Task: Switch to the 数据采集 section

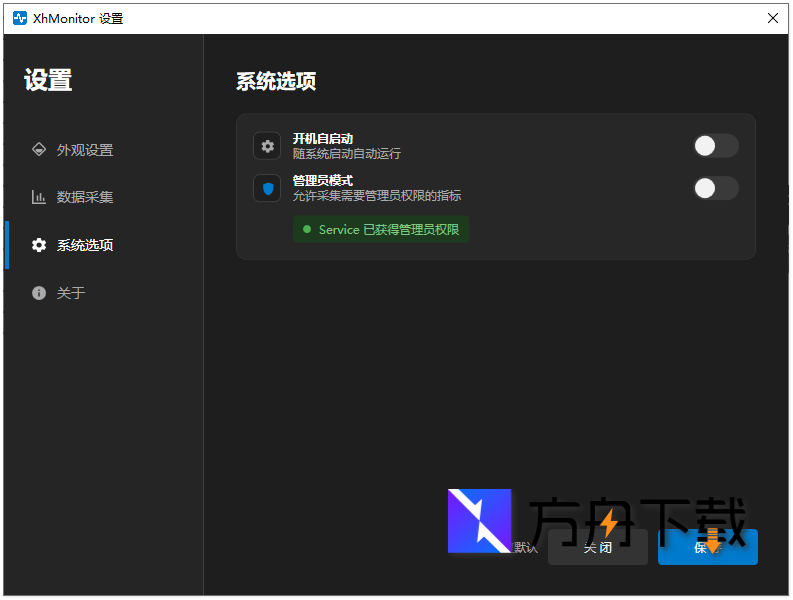Action: [x=85, y=197]
